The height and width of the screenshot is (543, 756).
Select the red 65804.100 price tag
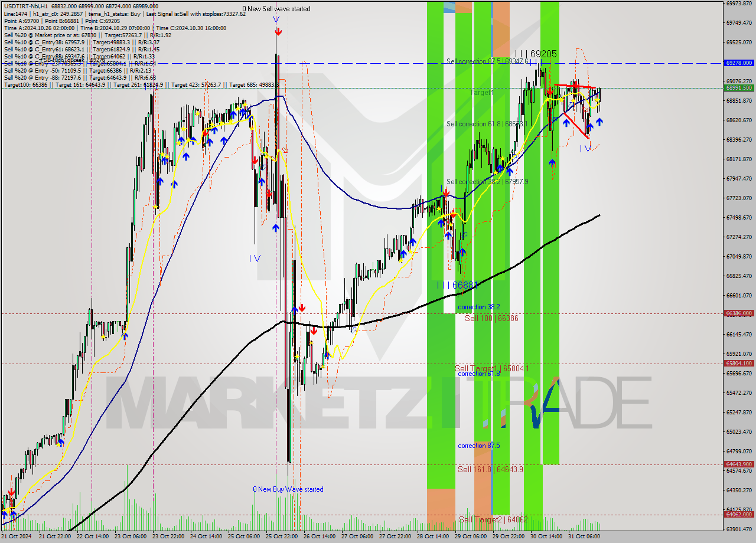pyautogui.click(x=739, y=364)
